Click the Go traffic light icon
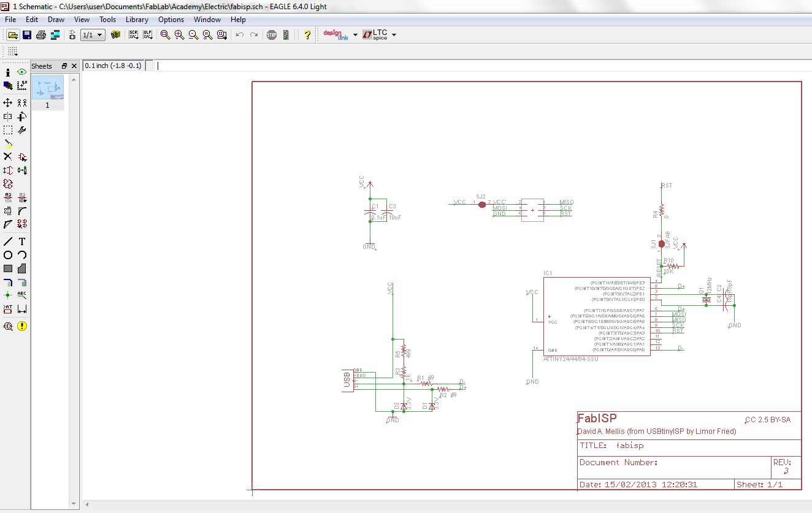Image resolution: width=812 pixels, height=513 pixels. pyautogui.click(x=286, y=35)
